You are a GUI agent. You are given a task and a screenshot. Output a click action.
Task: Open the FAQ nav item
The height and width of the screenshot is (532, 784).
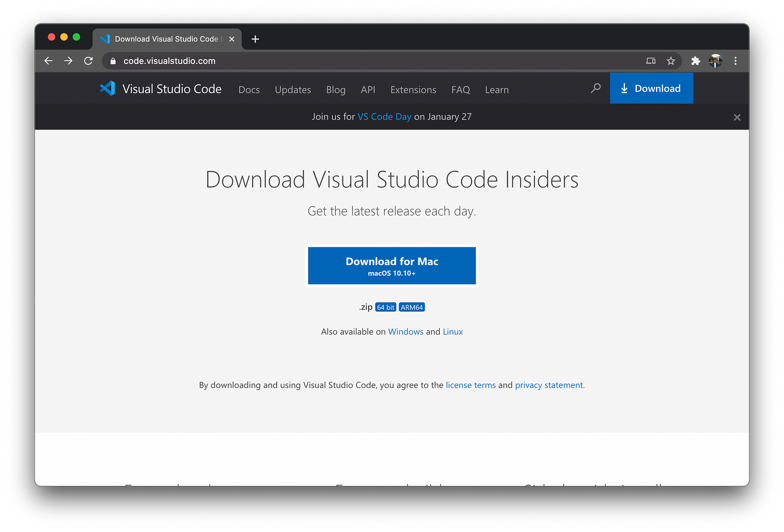tap(461, 90)
